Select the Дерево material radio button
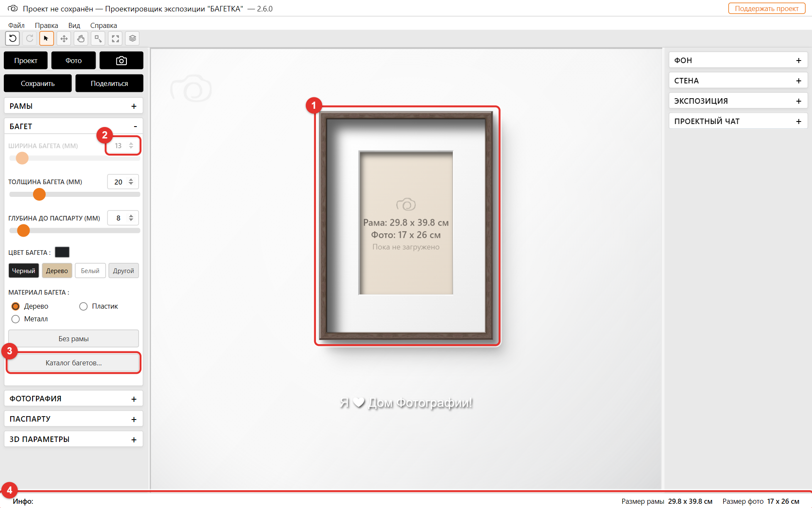This screenshot has width=812, height=508. (x=16, y=306)
